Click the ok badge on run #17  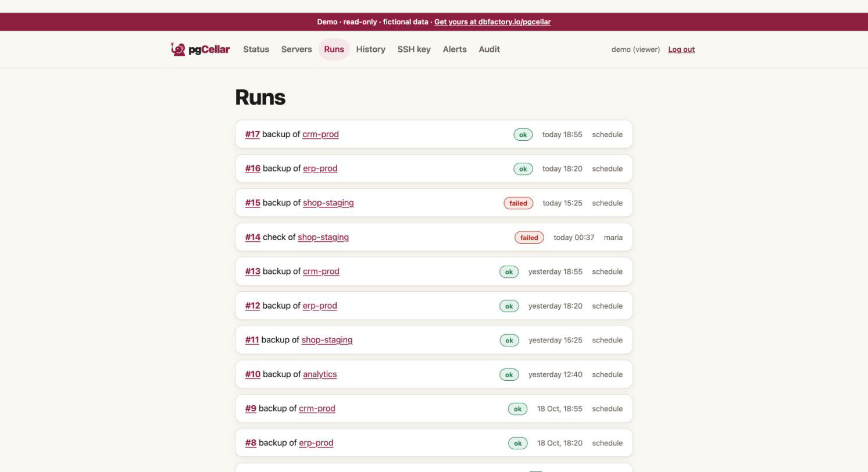coord(523,135)
